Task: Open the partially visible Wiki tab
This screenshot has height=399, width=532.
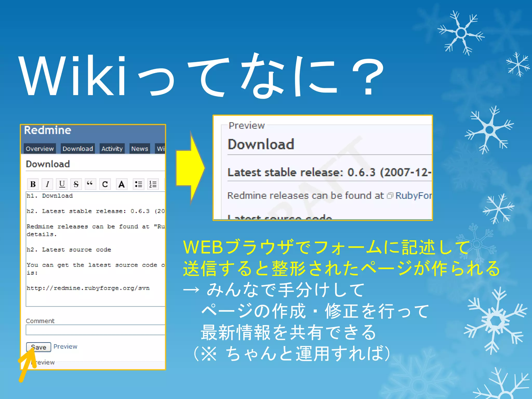Action: coord(160,149)
